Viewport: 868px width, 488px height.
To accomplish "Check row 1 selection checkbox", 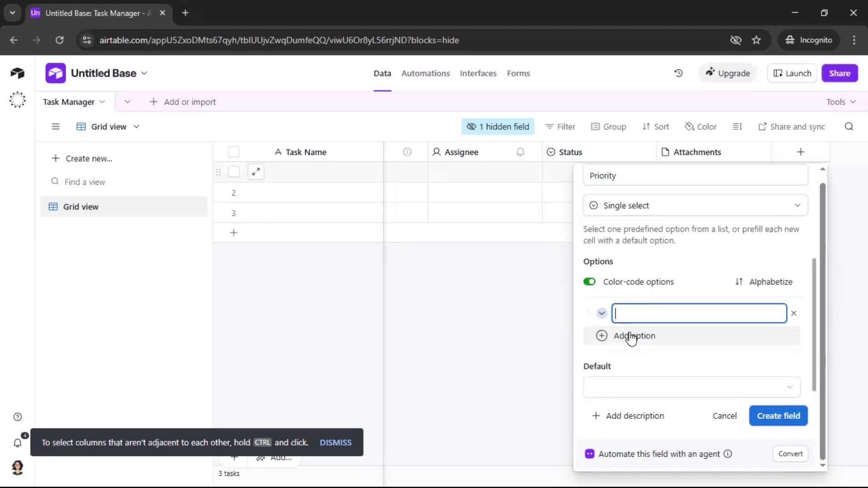I will (234, 172).
